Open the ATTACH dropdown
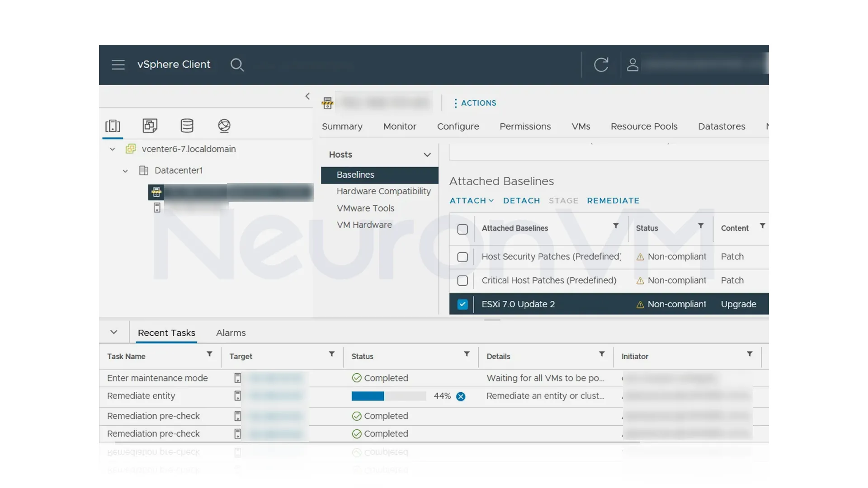 click(472, 201)
